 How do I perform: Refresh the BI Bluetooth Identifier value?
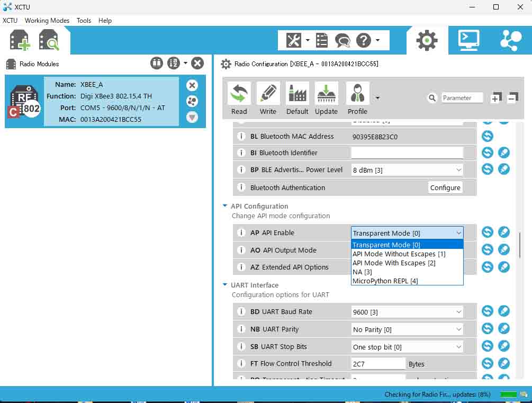coord(488,153)
